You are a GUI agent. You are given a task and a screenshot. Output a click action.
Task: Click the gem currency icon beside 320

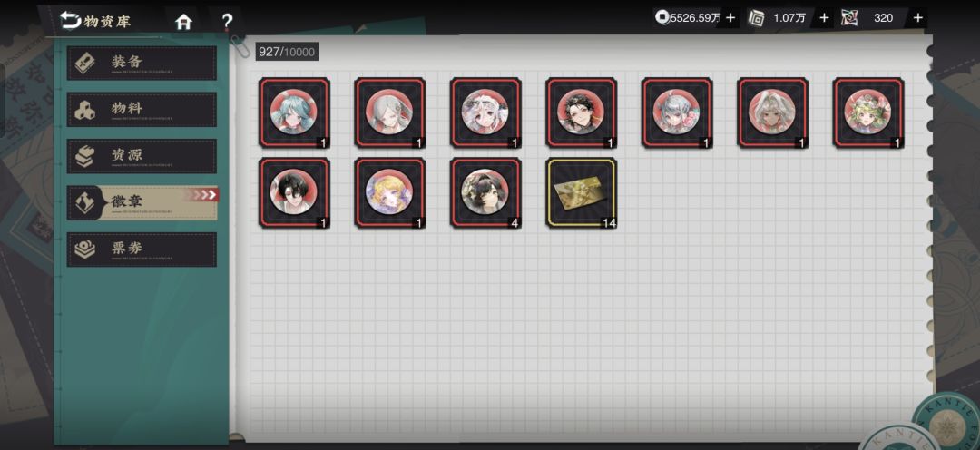[x=849, y=18]
